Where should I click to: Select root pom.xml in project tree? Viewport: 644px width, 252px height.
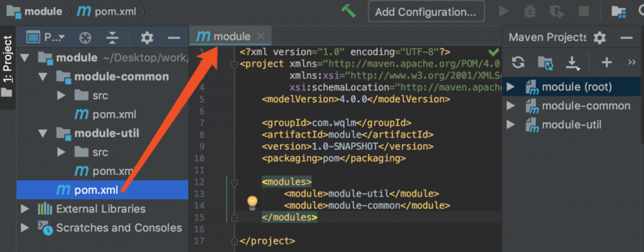pos(102,190)
